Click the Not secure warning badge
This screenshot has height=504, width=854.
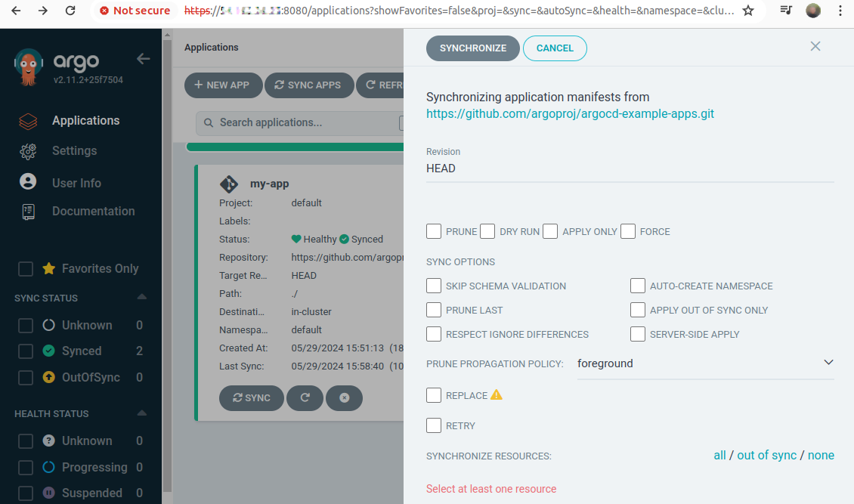click(135, 11)
